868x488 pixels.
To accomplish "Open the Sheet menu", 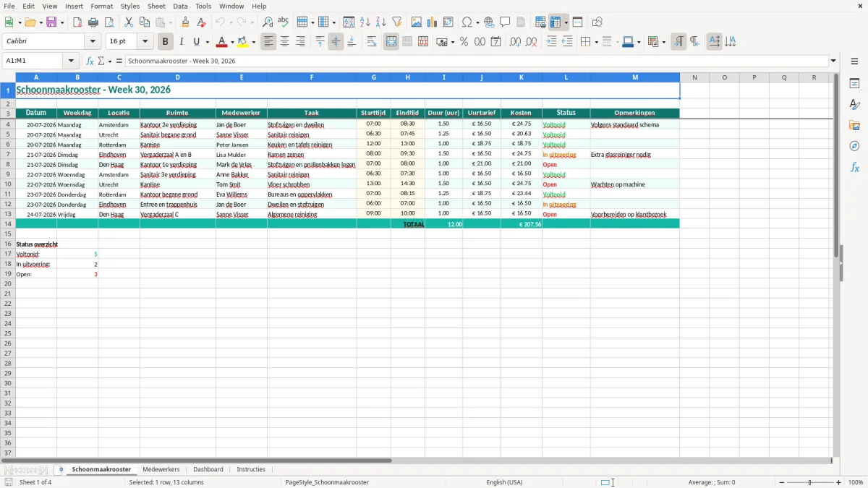I will point(156,6).
